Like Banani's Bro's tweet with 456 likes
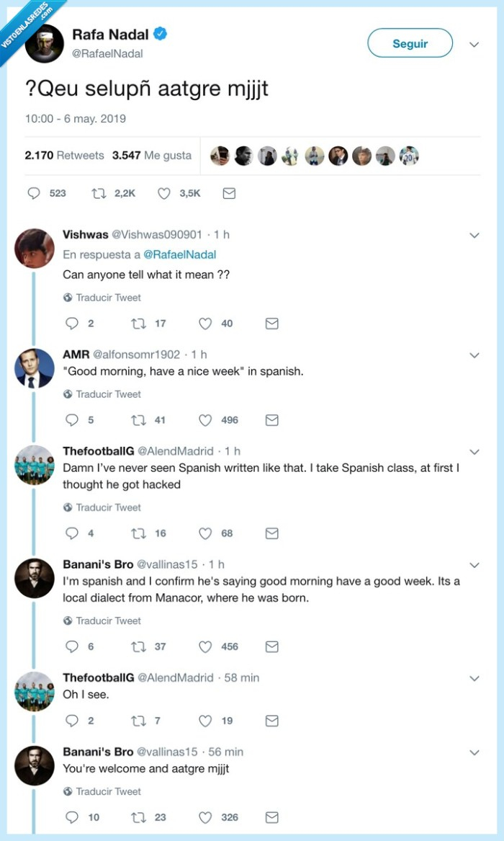Screen dimensions: 504x841 (206, 646)
